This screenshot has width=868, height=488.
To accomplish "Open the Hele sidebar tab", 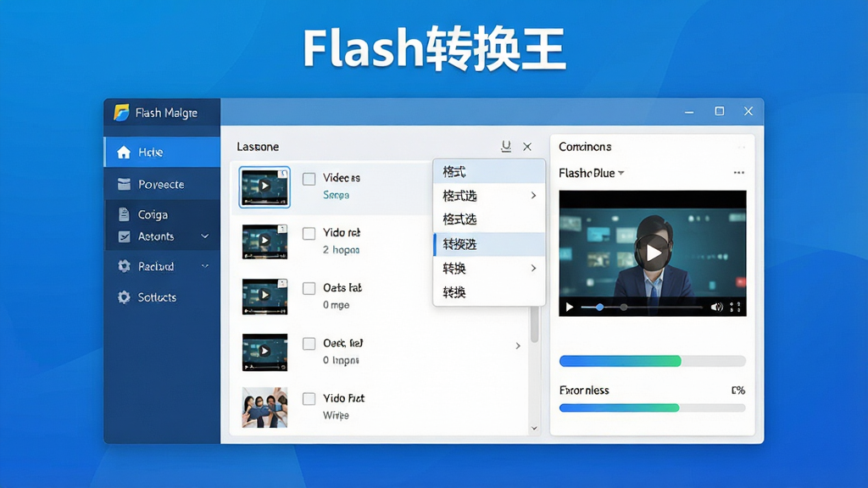I will click(162, 152).
